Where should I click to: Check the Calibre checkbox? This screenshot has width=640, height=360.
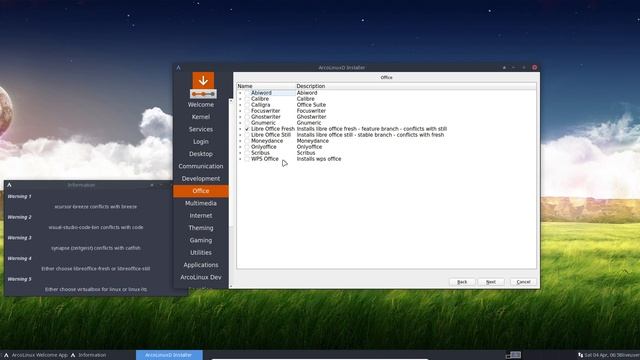[x=247, y=99]
